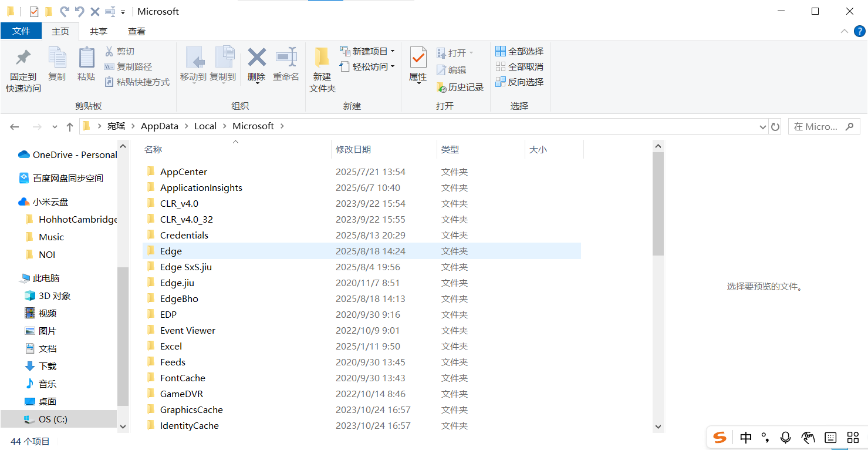Switch to the View (查看) tab
Screen dimensions: 868x450
click(x=137, y=31)
